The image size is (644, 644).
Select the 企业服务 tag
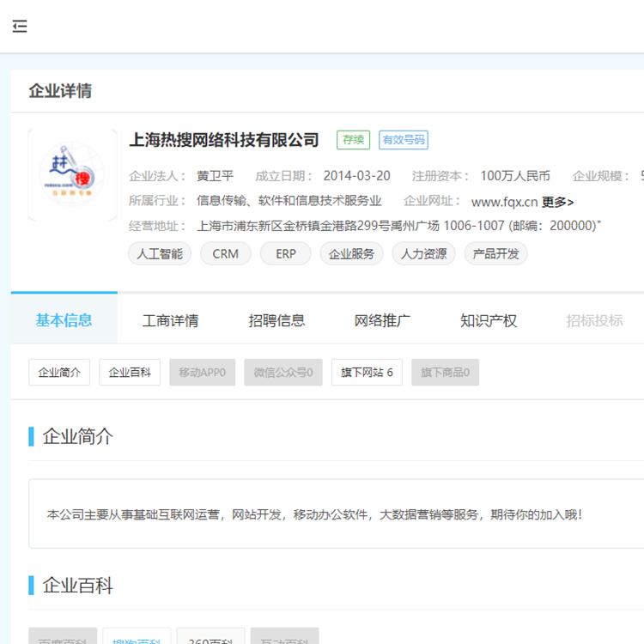[351, 254]
